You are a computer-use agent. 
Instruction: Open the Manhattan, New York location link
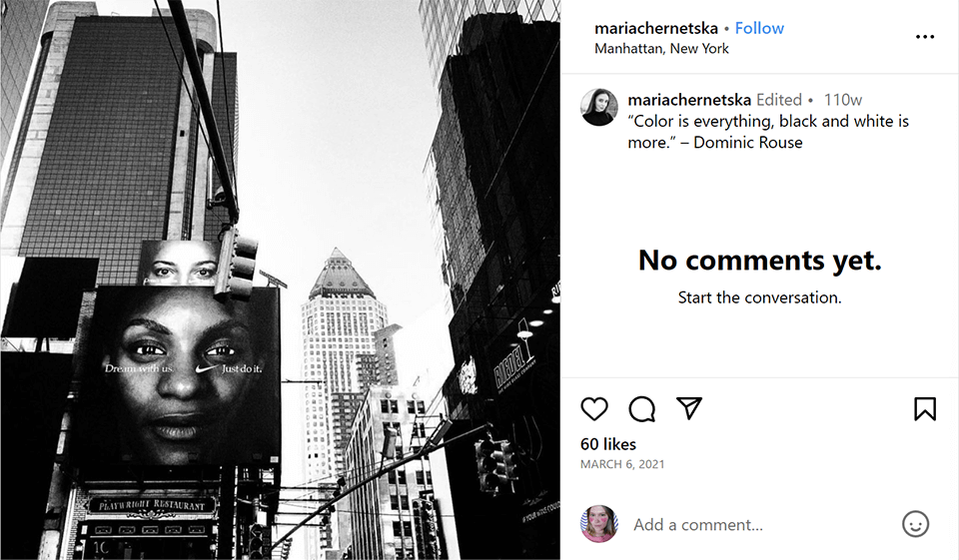click(x=661, y=49)
